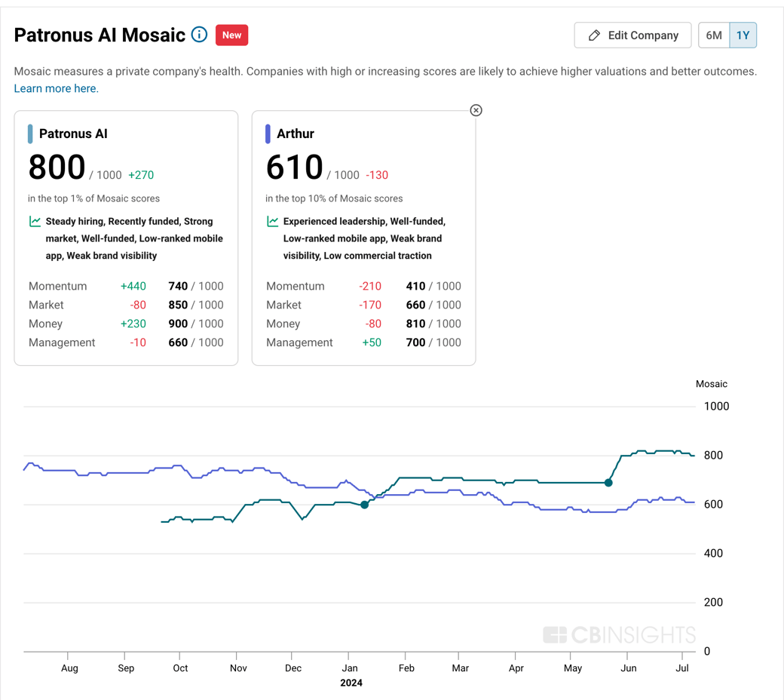The image size is (784, 700).
Task: Click Arthur Momentum score 410
Action: pyautogui.click(x=415, y=286)
